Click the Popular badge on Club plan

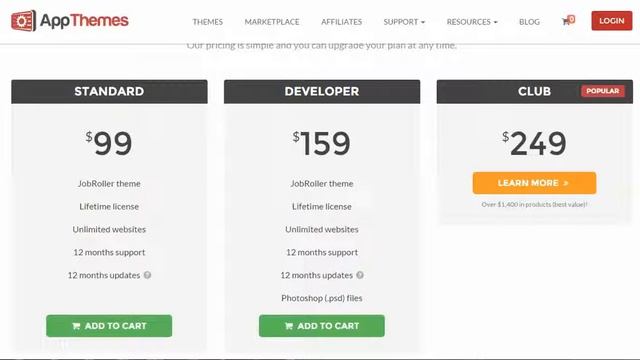pyautogui.click(x=602, y=91)
